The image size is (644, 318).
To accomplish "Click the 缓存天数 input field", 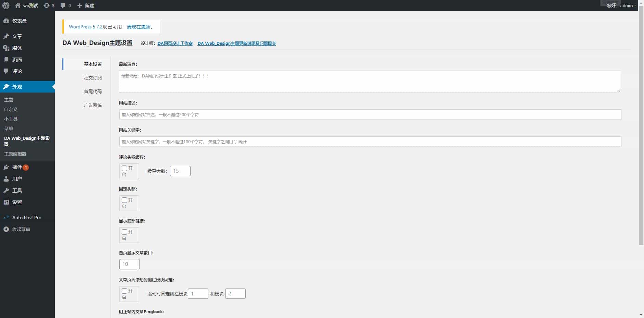I will [x=180, y=171].
